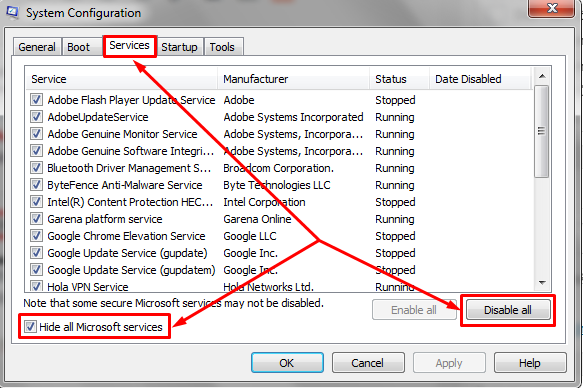Select 'ByteFence Anti-Malware Service' row text
Image resolution: width=583 pixels, height=388 pixels.
click(125, 185)
